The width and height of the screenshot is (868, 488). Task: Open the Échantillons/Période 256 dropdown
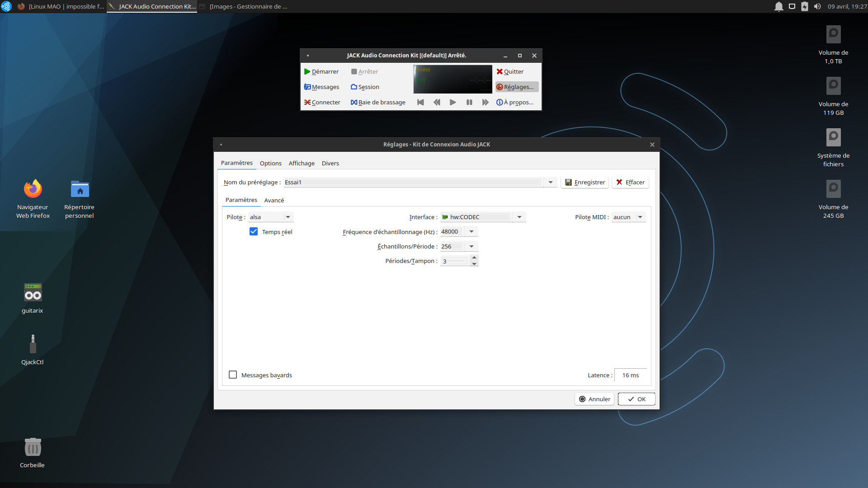tap(472, 247)
